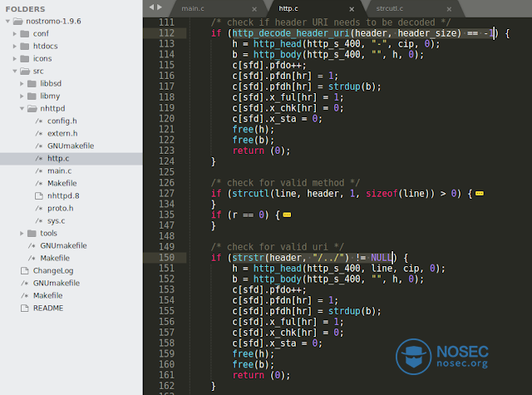Close the strcutl.c tab
Screen dimensions: 532x395
point(449,9)
